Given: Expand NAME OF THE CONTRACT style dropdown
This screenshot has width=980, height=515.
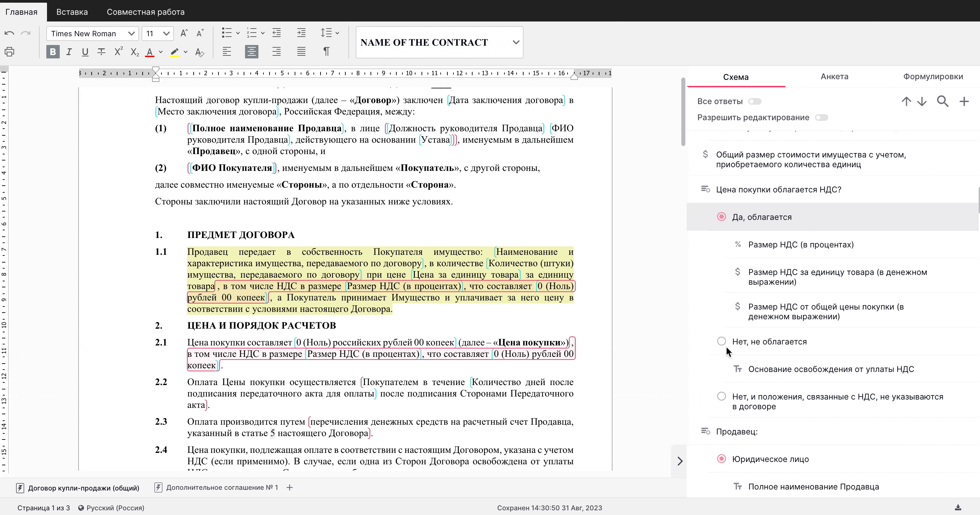Looking at the screenshot, I should click(516, 42).
